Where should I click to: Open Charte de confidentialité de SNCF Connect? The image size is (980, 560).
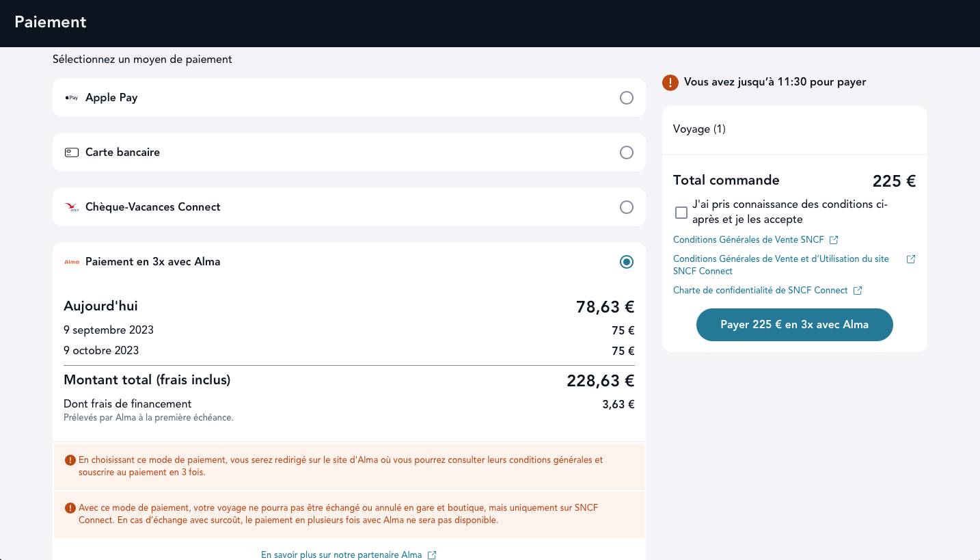click(760, 291)
